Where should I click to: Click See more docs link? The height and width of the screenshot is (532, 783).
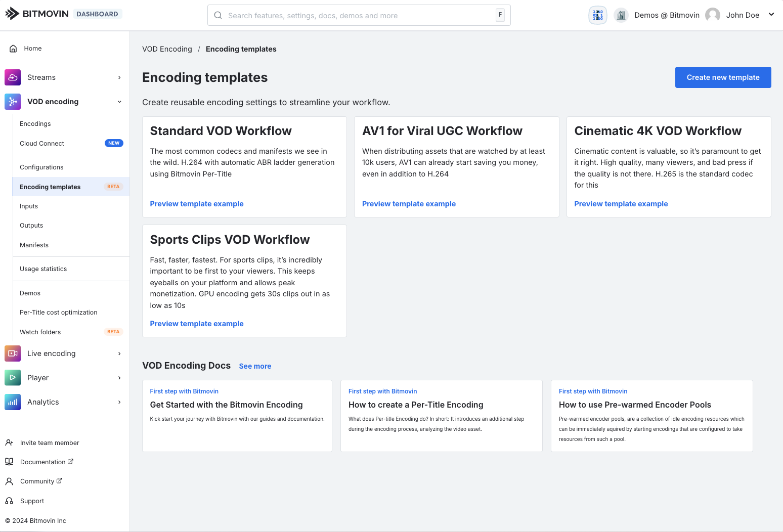point(255,366)
